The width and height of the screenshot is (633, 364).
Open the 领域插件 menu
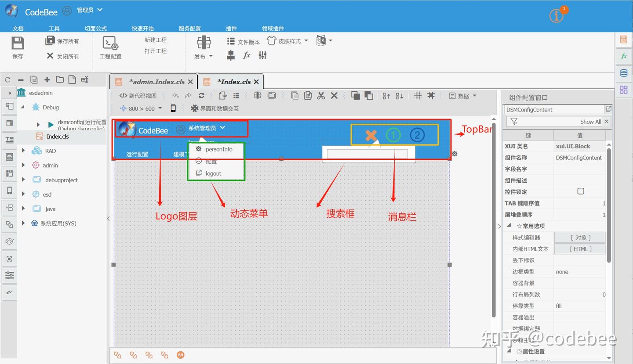coord(273,29)
